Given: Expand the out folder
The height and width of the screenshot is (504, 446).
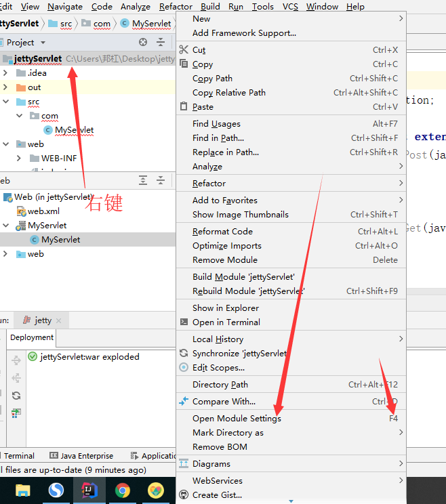Looking at the screenshot, I should click(x=5, y=87).
